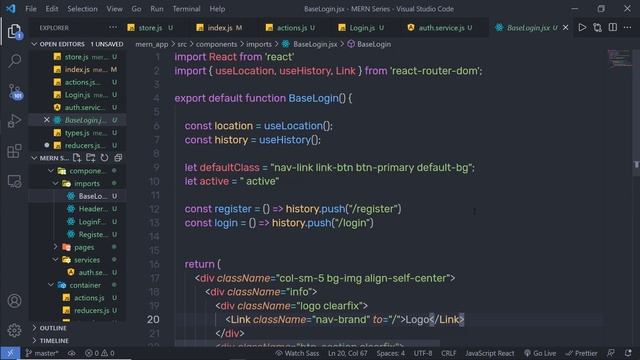This screenshot has height=360, width=640.
Task: Open the Explorer view in activity bar
Action: (x=15, y=31)
